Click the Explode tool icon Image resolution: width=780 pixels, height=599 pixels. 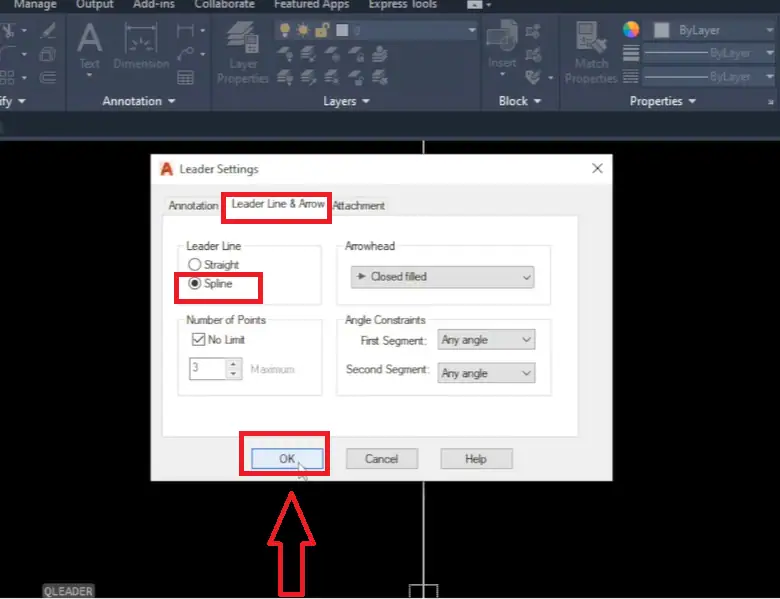pos(48,54)
